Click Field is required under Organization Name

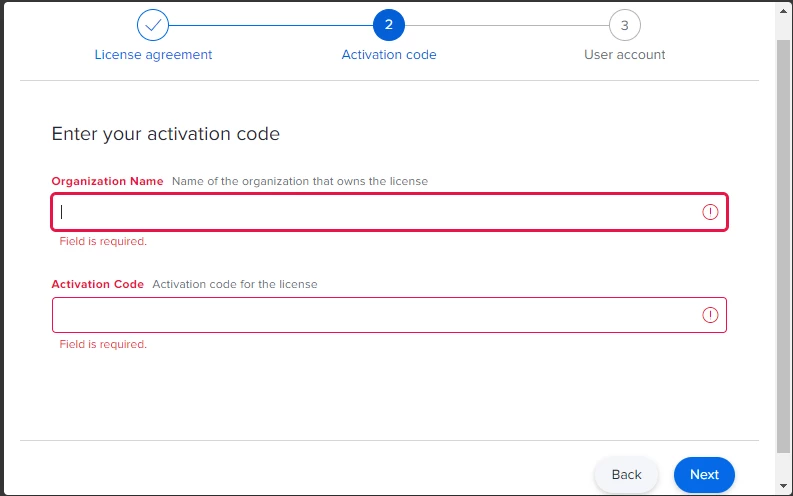click(103, 241)
